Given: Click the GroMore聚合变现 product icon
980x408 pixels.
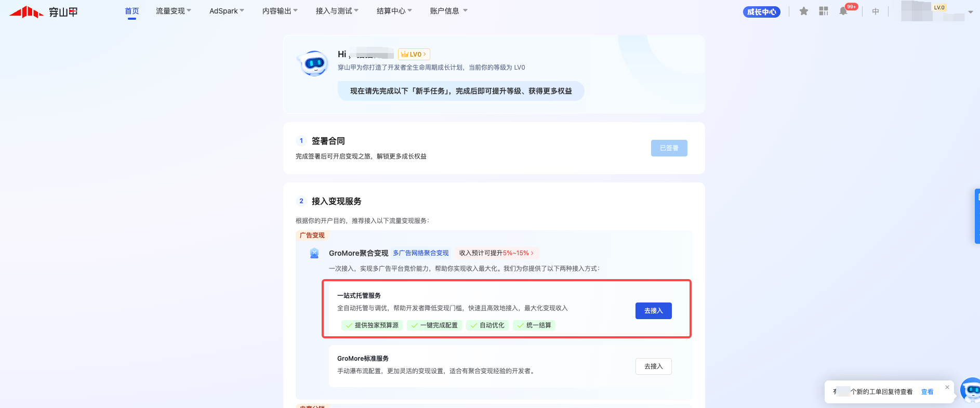Looking at the screenshot, I should coord(314,253).
